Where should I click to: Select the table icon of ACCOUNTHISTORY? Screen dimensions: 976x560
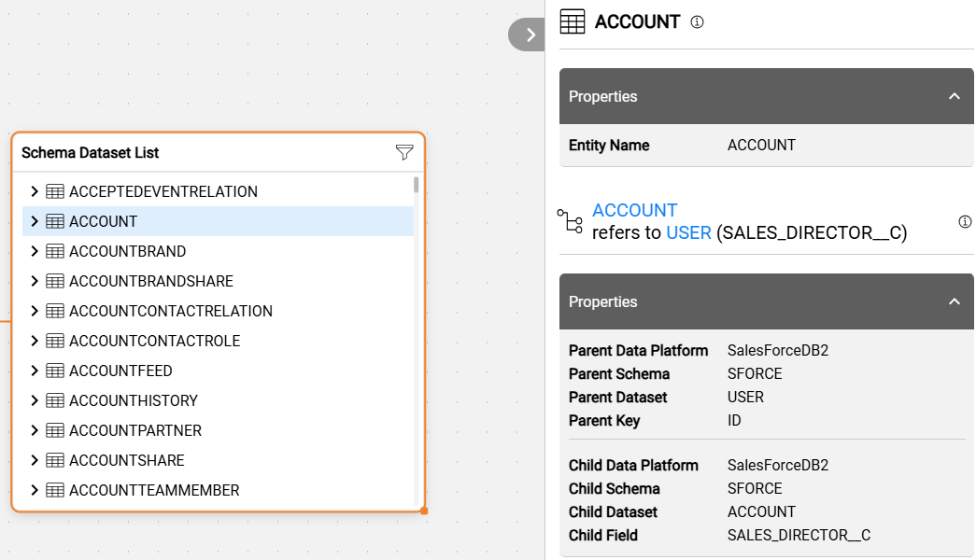coord(55,400)
